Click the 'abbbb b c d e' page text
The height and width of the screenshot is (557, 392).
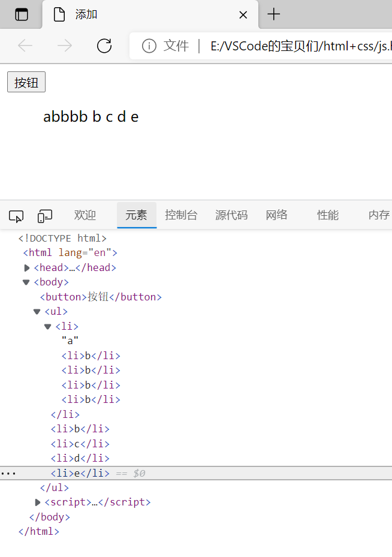click(91, 116)
